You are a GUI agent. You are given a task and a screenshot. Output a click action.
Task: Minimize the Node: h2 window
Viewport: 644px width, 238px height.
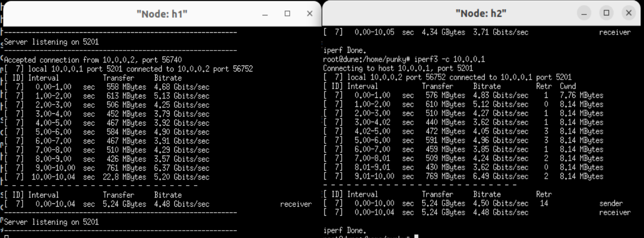point(585,13)
